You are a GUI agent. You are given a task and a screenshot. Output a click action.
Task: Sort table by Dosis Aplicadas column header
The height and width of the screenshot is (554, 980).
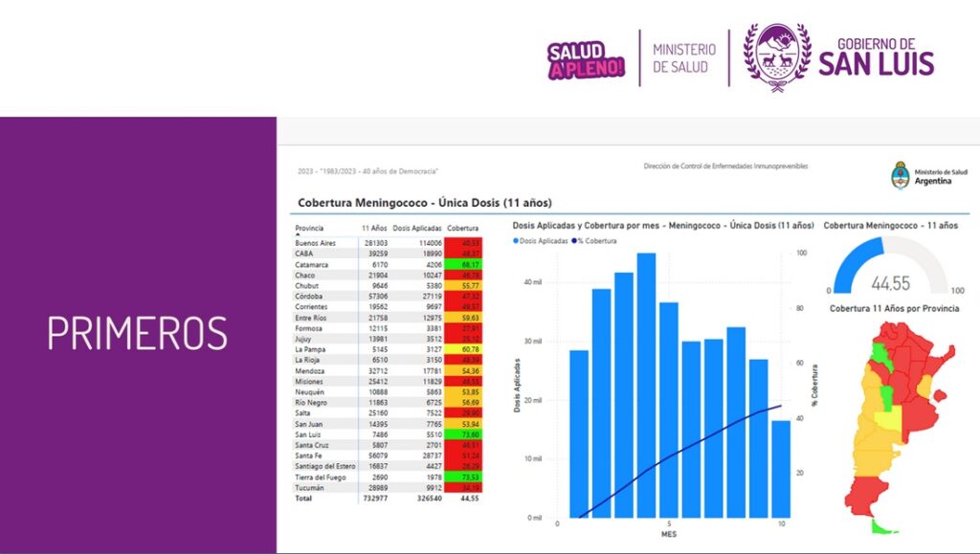pyautogui.click(x=415, y=229)
